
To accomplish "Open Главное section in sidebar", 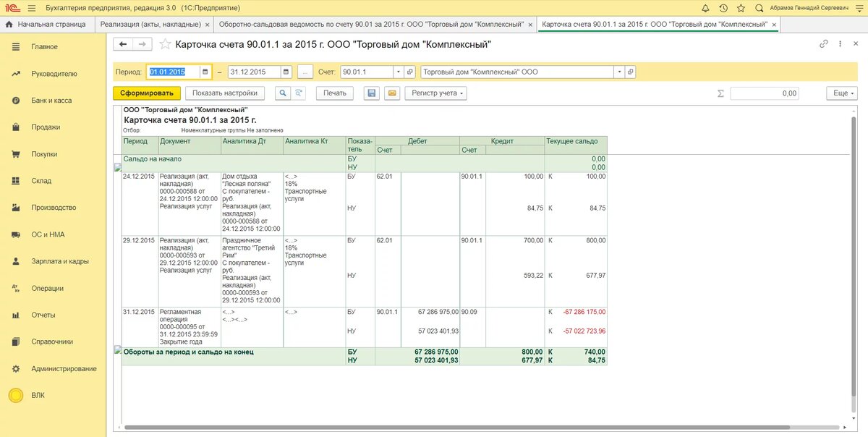I will (44, 47).
